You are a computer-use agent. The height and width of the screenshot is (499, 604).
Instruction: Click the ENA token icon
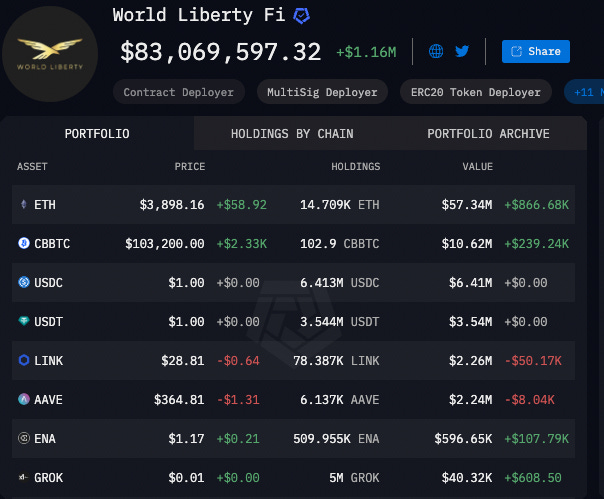pos(24,438)
